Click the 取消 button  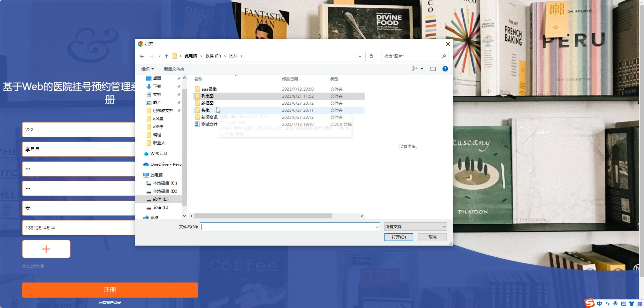[x=432, y=237]
